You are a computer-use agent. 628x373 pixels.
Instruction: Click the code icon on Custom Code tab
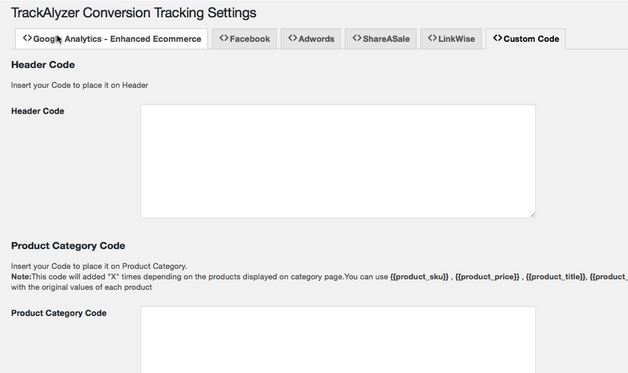(497, 38)
